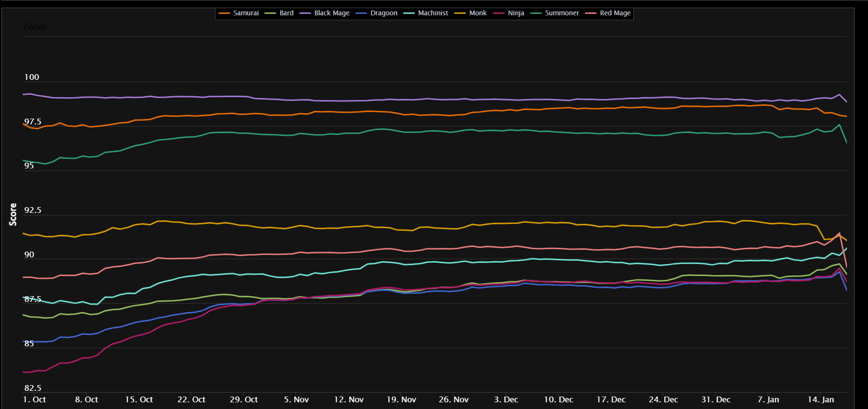Image resolution: width=868 pixels, height=409 pixels.
Task: Toggle the Red Mage legend item
Action: [x=608, y=13]
